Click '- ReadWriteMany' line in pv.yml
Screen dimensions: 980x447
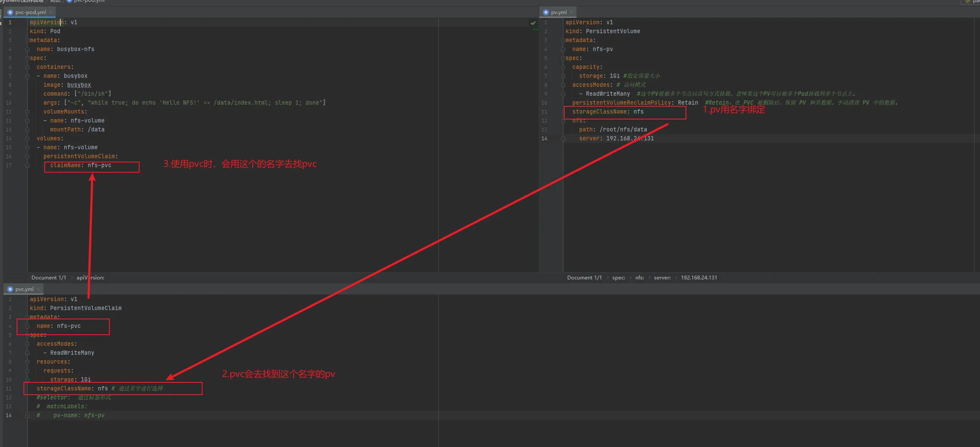click(604, 94)
